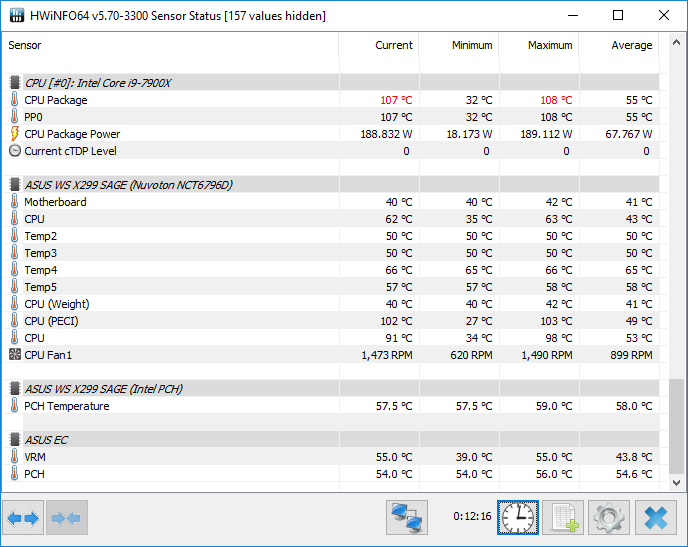Click the Average column header
Image resolution: width=688 pixels, height=547 pixels.
619,45
